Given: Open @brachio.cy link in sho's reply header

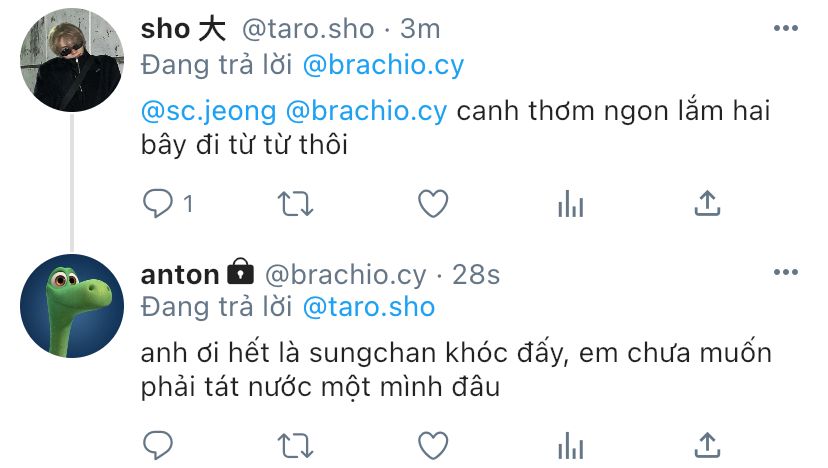Looking at the screenshot, I should tap(383, 65).
